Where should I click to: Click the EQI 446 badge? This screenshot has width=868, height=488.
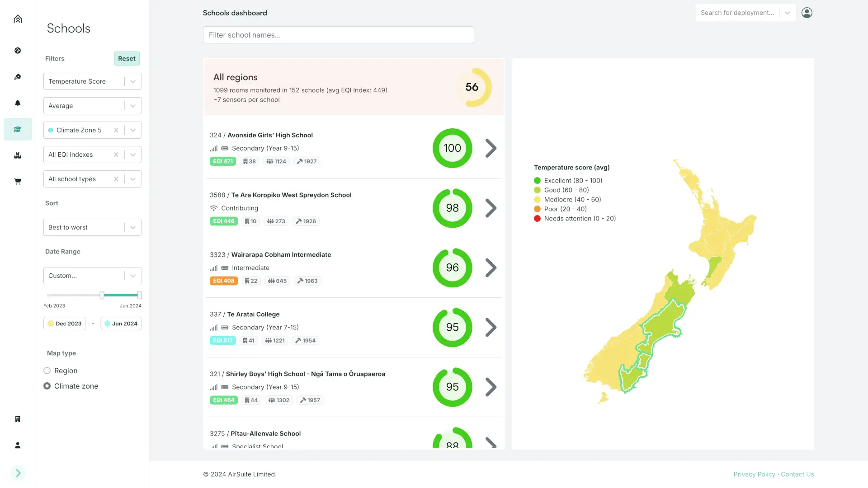(224, 221)
